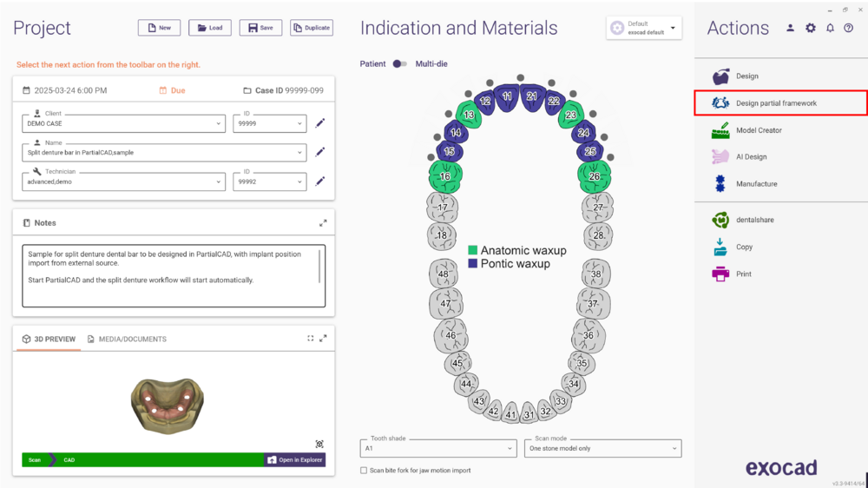Select tooth 26 on chart
Screen dimensions: 868x488
point(595,176)
